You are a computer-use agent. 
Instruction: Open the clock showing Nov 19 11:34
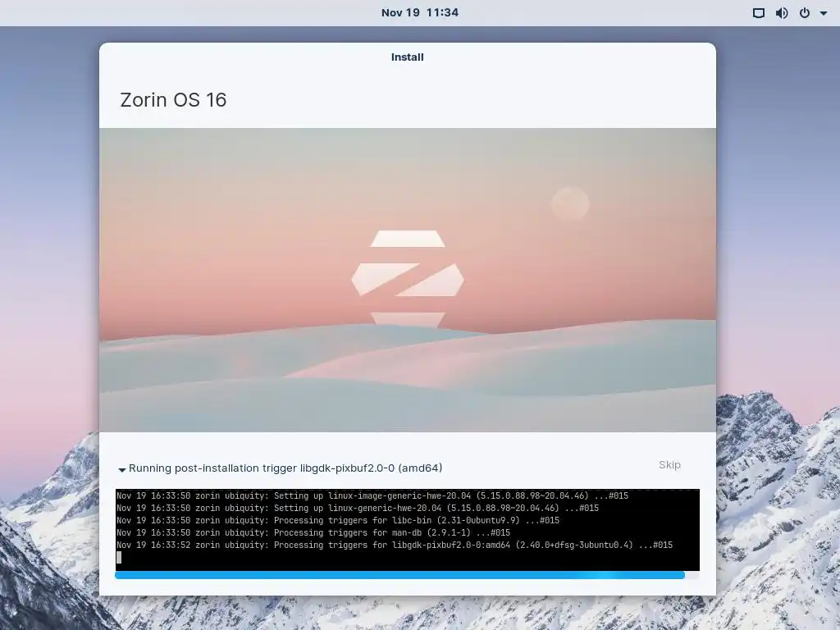pos(419,12)
